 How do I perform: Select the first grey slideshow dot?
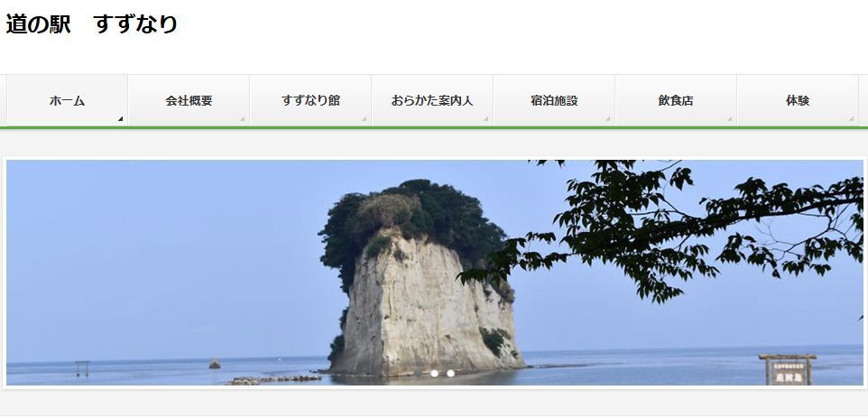pyautogui.click(x=419, y=374)
